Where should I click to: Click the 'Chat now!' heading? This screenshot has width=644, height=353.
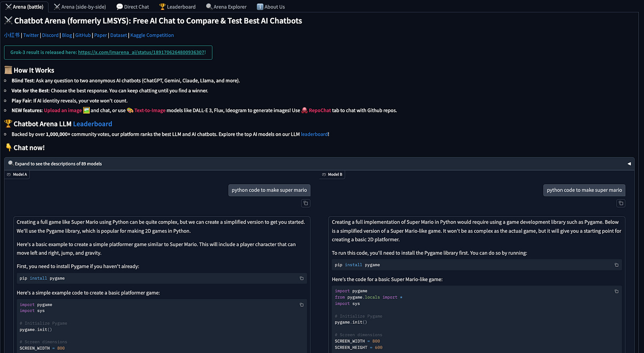pyautogui.click(x=24, y=148)
